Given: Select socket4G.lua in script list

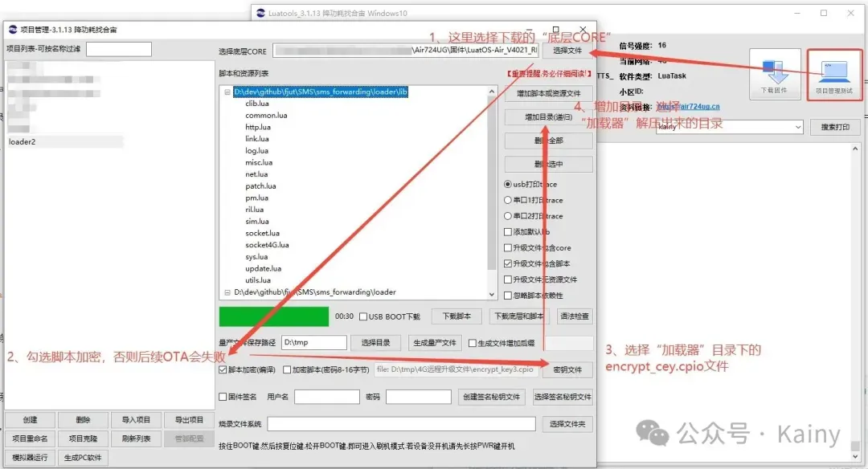Looking at the screenshot, I should (x=267, y=245).
